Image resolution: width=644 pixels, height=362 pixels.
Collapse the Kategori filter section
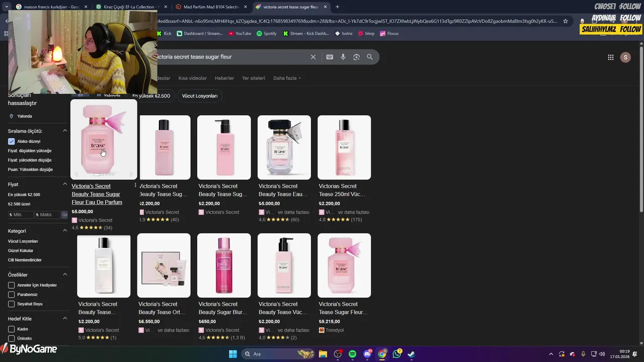coord(65,231)
